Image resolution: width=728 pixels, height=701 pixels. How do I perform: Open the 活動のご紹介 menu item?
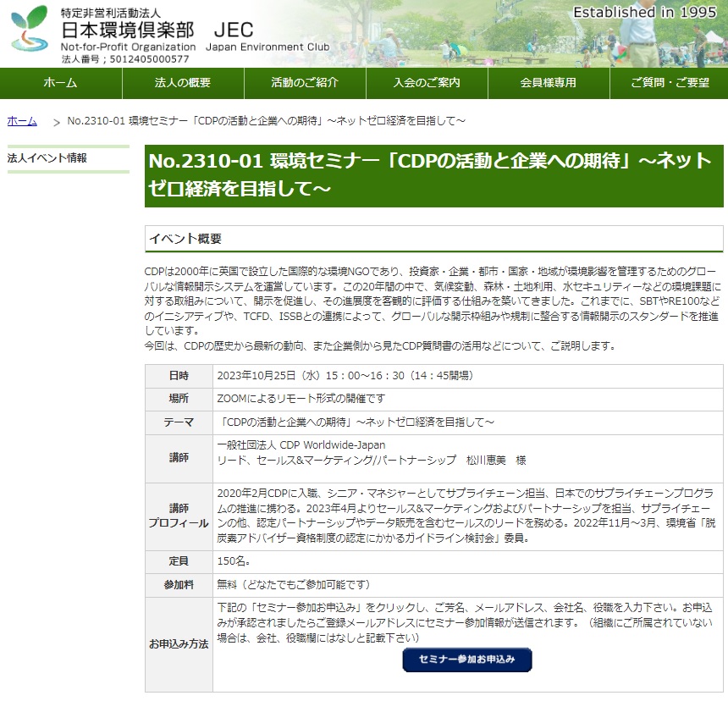305,83
